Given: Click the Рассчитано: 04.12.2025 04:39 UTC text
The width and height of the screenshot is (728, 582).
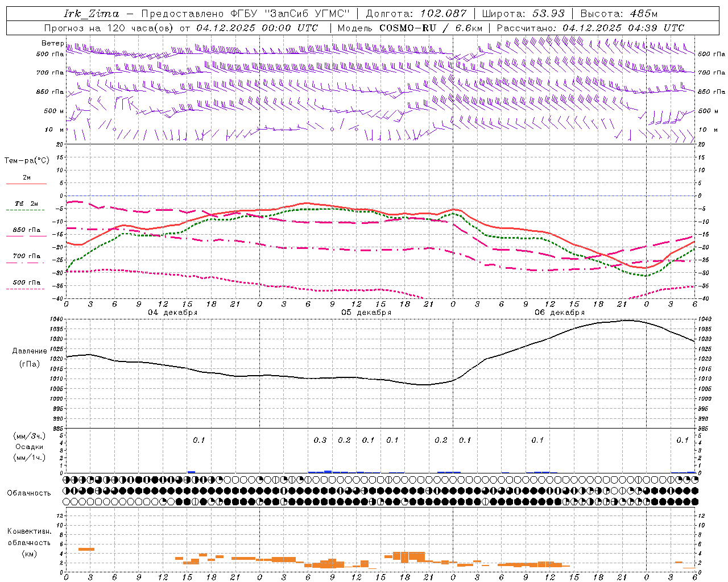Looking at the screenshot, I should [590, 28].
